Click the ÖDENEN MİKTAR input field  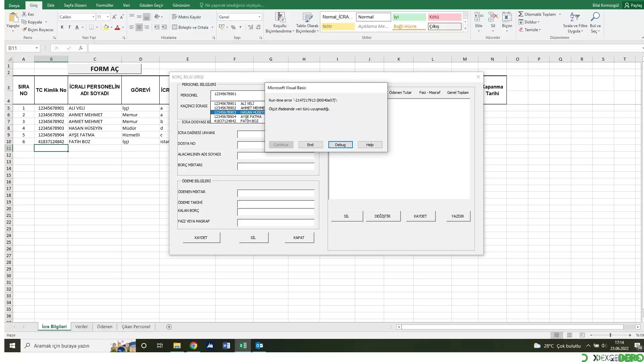click(x=276, y=193)
